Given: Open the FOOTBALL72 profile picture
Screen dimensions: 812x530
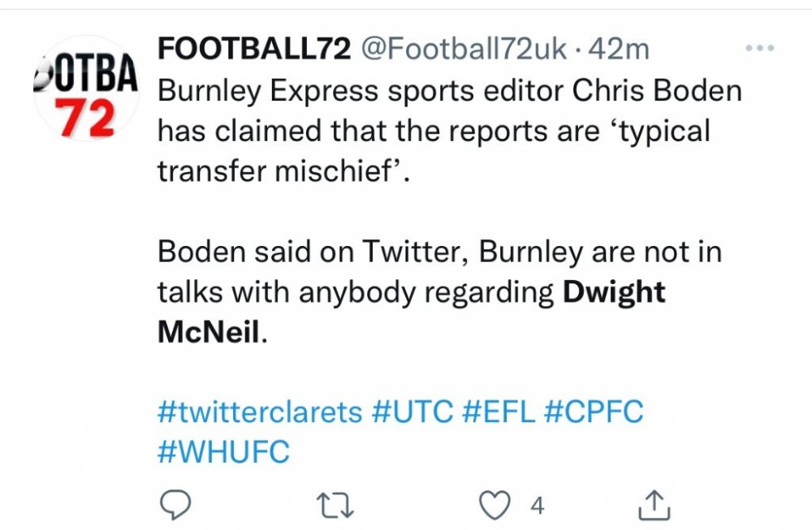Looking at the screenshot, I should click(x=86, y=89).
